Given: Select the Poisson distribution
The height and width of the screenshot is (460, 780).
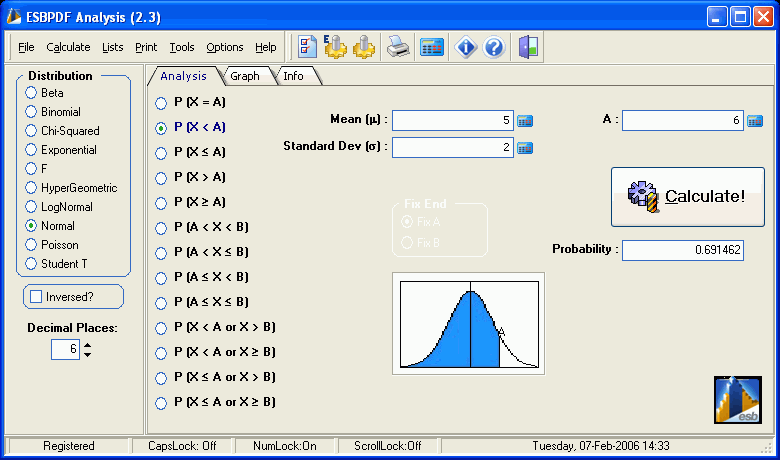Looking at the screenshot, I should click(52, 245).
